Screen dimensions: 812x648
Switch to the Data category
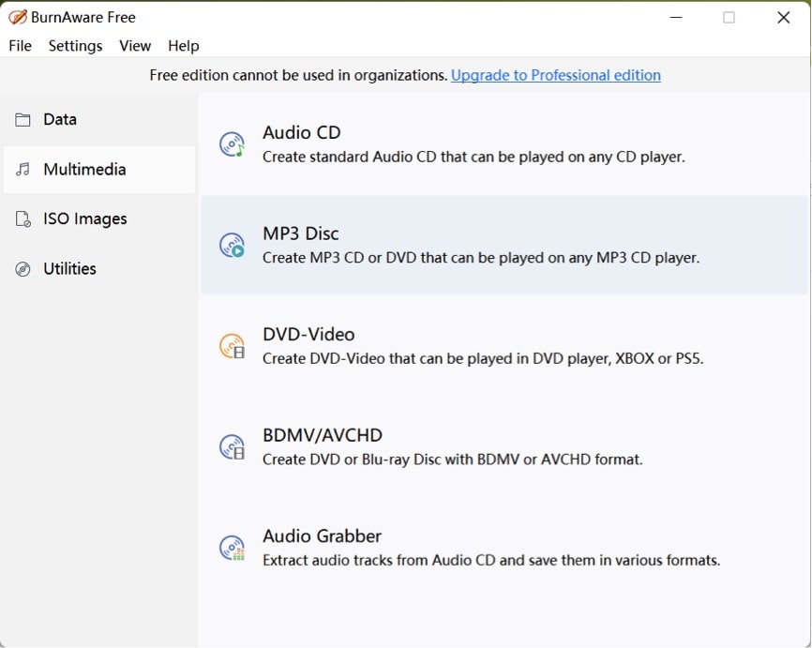[x=99, y=120]
